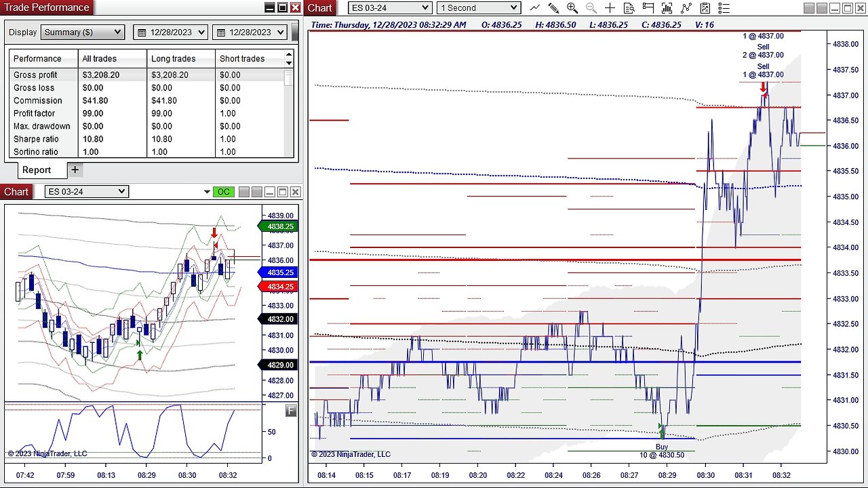This screenshot has height=488, width=868.
Task: Maximize the small Chart window
Action: (x=282, y=192)
